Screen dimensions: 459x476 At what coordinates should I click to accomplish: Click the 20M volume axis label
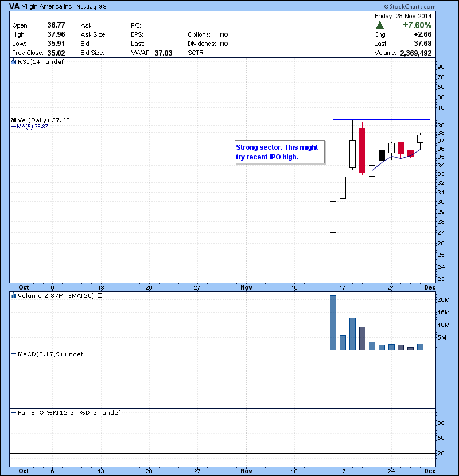443,299
